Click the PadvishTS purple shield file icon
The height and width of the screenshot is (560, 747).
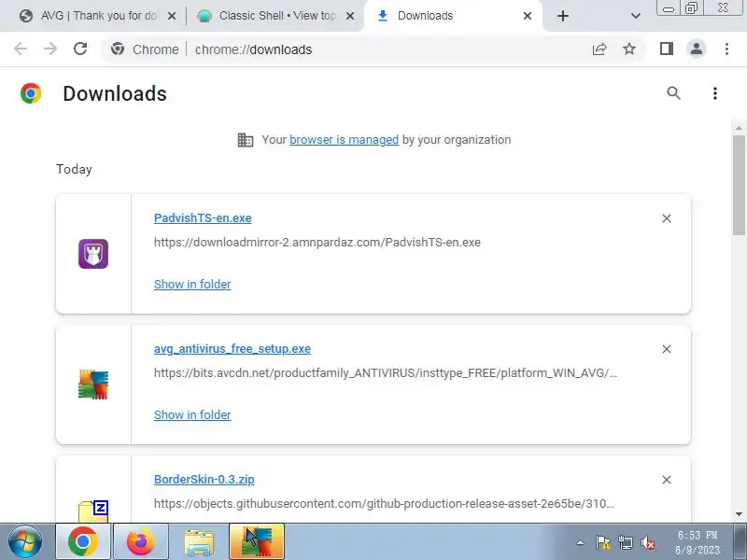(x=93, y=254)
